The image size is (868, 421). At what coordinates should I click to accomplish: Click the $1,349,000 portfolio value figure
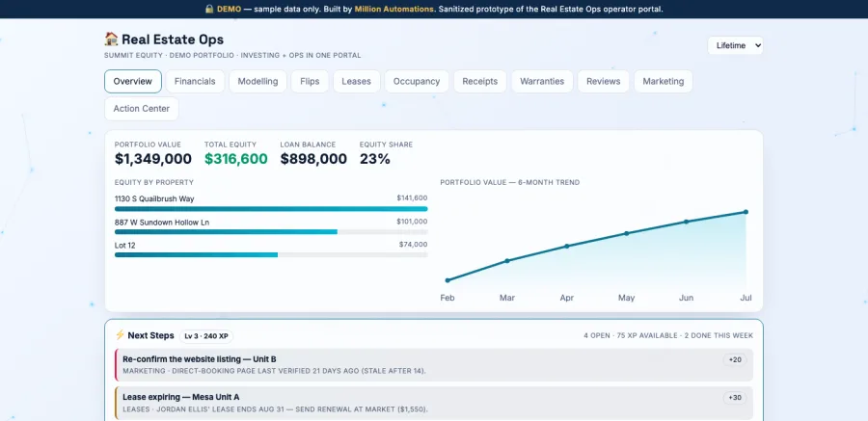pyautogui.click(x=153, y=159)
